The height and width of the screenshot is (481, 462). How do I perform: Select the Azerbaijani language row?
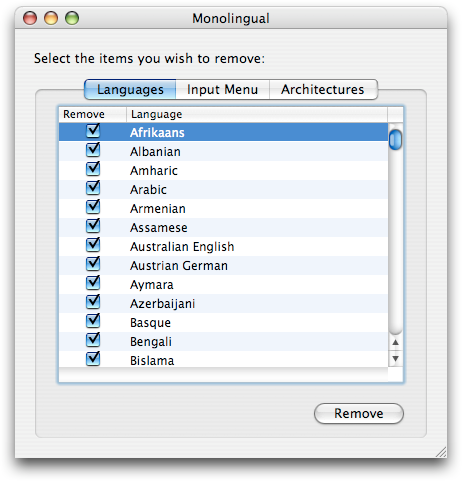tap(223, 304)
